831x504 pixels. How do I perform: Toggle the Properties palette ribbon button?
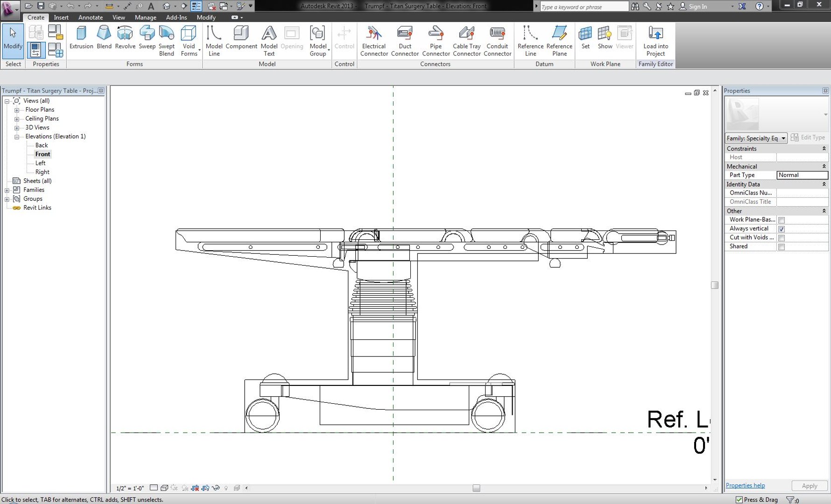click(x=36, y=50)
